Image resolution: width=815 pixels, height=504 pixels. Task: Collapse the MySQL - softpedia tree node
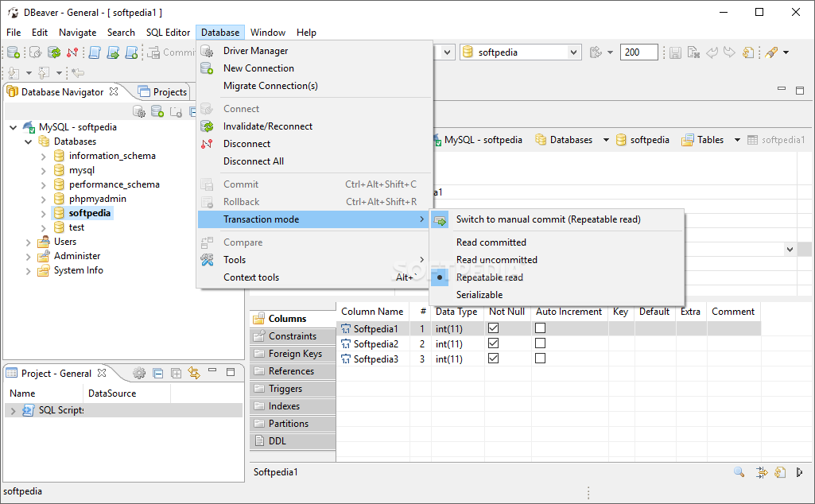(x=13, y=127)
